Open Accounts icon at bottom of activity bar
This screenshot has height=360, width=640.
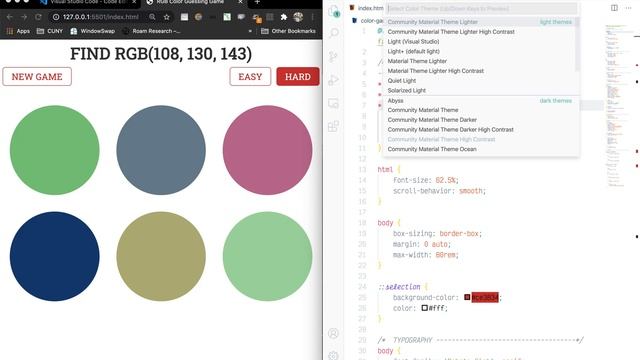pos(333,333)
